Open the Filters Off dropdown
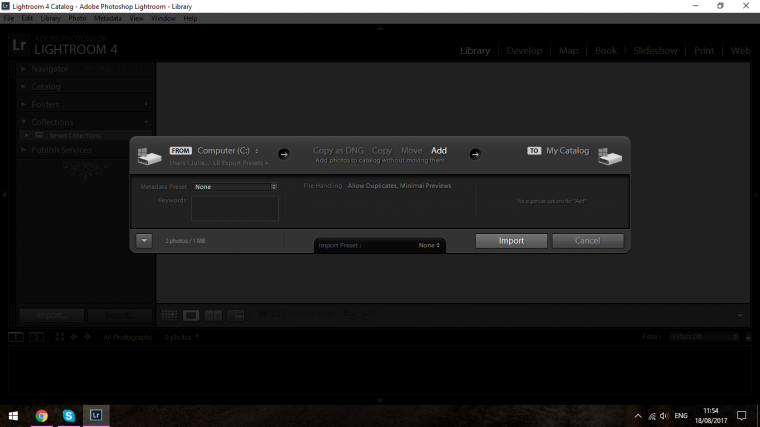Viewport: 760px width, 427px height. click(705, 337)
